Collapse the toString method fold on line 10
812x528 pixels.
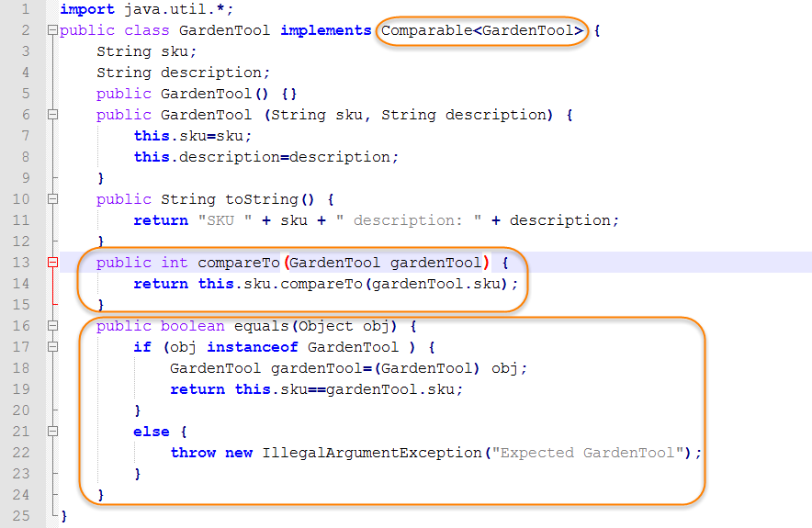[x=52, y=199]
